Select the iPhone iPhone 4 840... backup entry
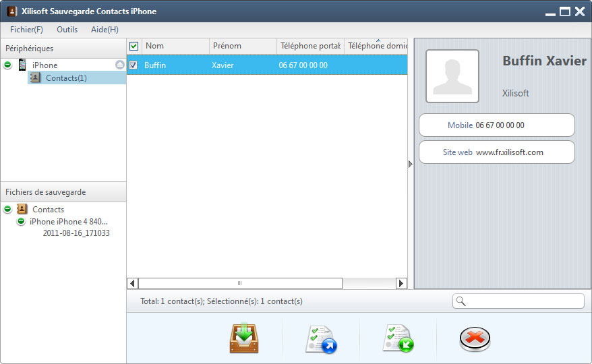The image size is (592, 364). pos(68,221)
